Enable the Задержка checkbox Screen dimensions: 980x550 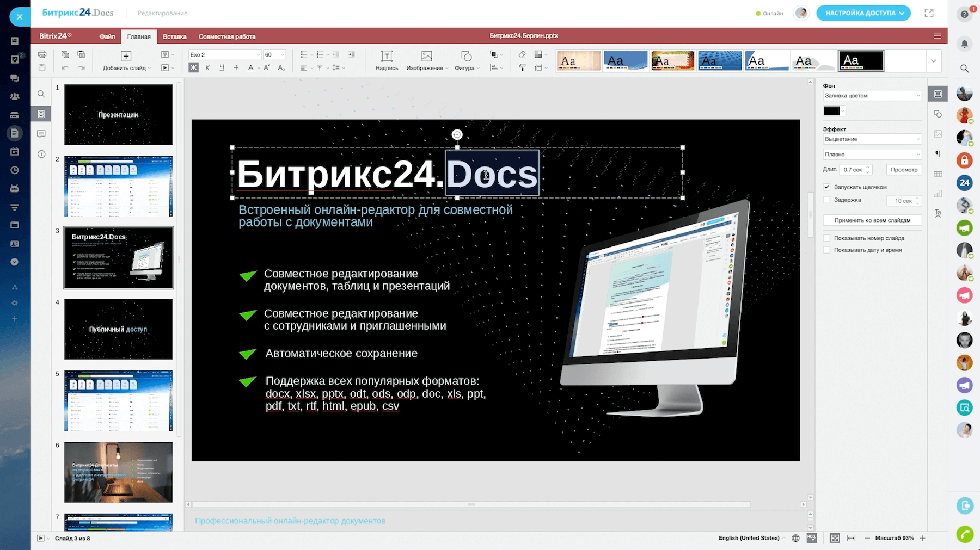pyautogui.click(x=827, y=200)
